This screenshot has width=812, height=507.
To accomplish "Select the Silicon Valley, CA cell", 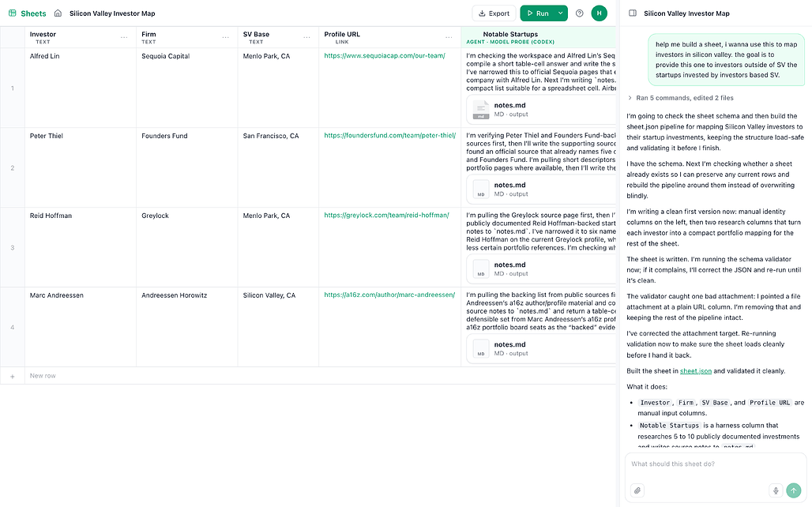I will pyautogui.click(x=278, y=327).
